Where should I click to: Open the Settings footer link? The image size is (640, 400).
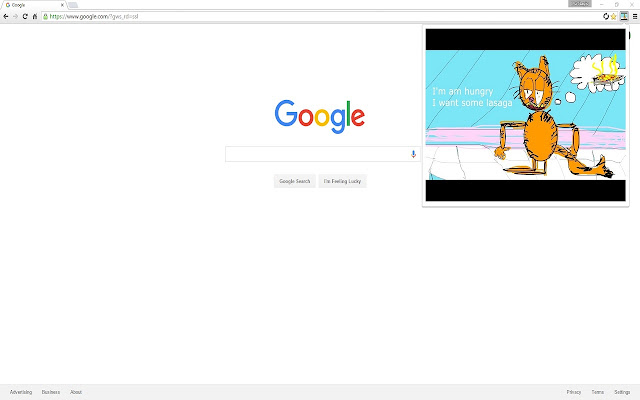(622, 392)
